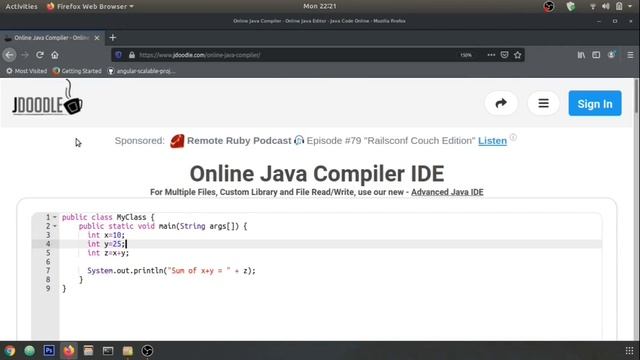Click the OBS tray icon in the top bar
The width and height of the screenshot is (640, 360).
point(549,7)
